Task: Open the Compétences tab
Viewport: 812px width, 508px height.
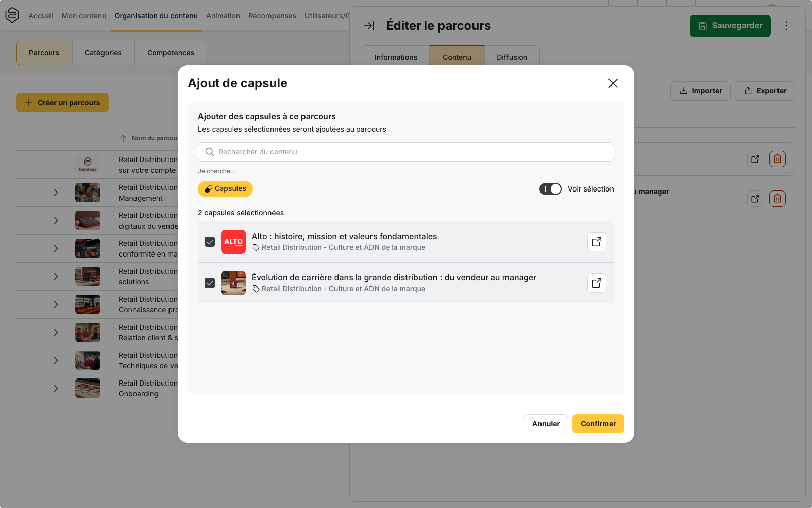Action: point(171,53)
